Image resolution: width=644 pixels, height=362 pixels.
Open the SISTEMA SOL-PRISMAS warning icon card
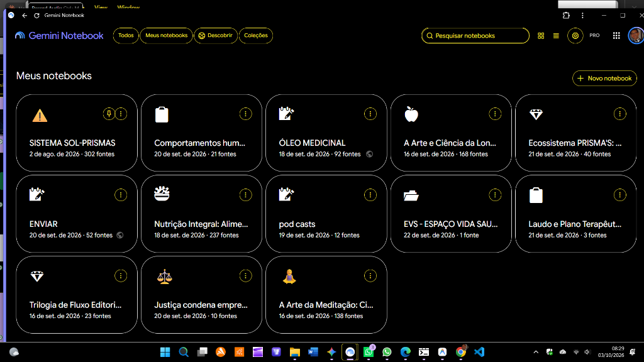click(x=40, y=116)
